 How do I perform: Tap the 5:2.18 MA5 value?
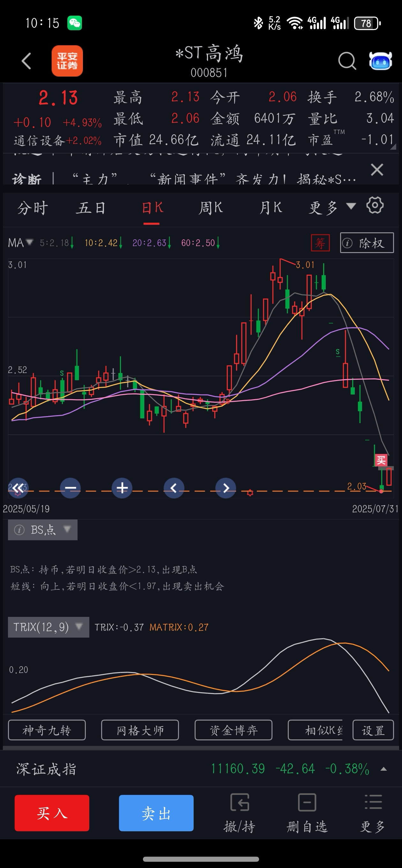[x=56, y=243]
